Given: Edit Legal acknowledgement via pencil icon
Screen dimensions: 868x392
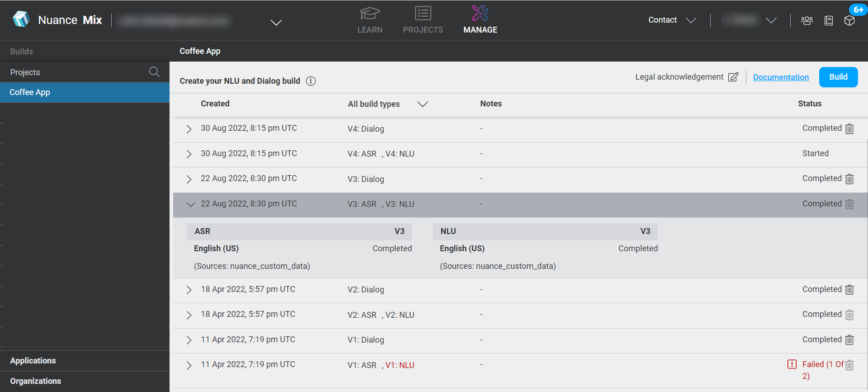Looking at the screenshot, I should (x=733, y=77).
